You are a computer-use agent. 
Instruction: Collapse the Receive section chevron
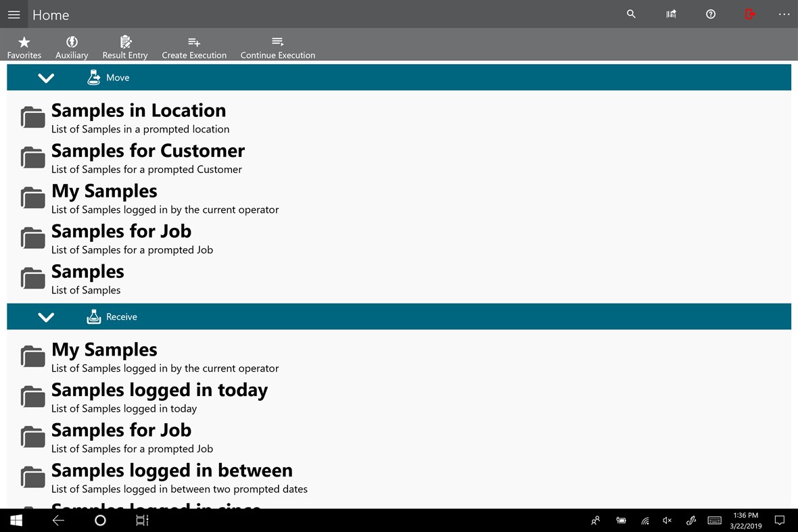tap(46, 316)
